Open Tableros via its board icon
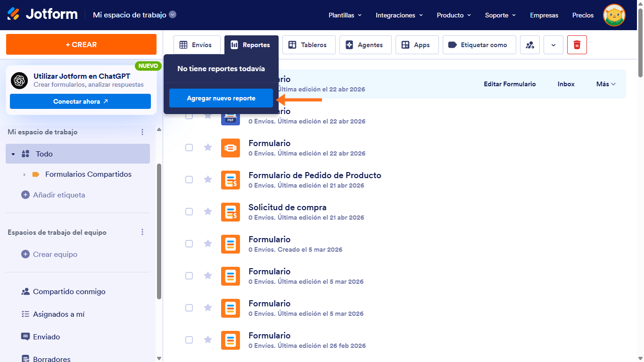 [293, 45]
